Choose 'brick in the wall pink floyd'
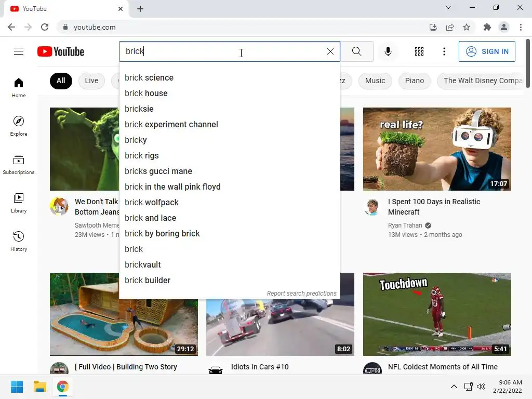This screenshot has width=532, height=399. tap(229, 187)
